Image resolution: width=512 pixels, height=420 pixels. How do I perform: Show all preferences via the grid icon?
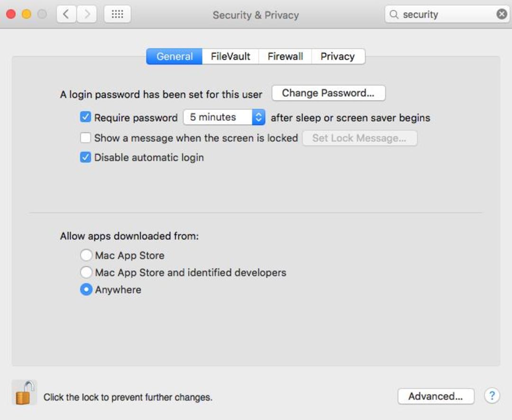click(118, 14)
